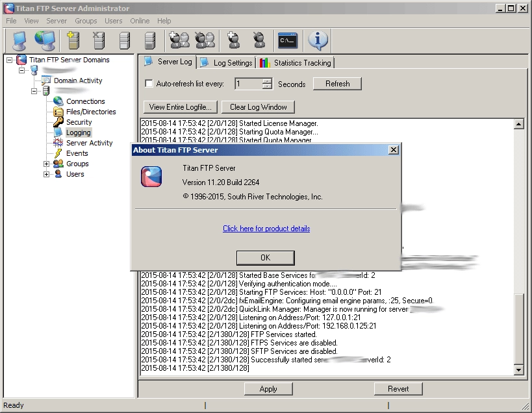Click the Domain Activity icon in tree
Viewport: 532px width, 413px height.
click(x=46, y=81)
